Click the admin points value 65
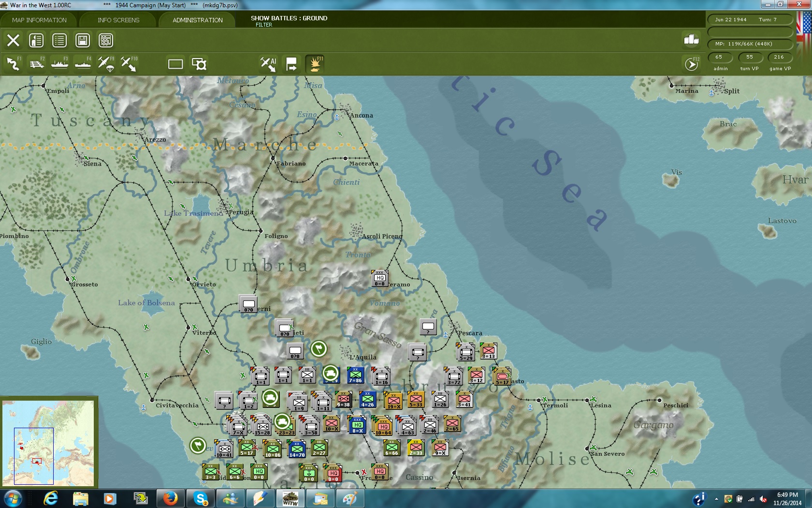The width and height of the screenshot is (812, 508). [x=720, y=57]
